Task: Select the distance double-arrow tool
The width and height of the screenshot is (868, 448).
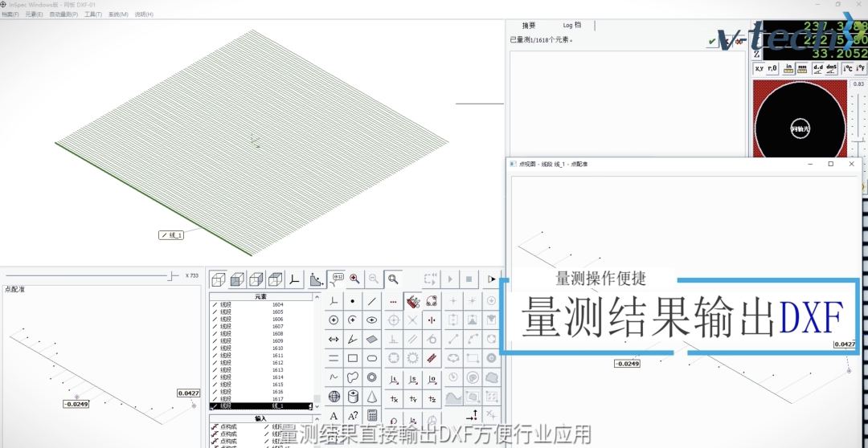Action: [334, 339]
